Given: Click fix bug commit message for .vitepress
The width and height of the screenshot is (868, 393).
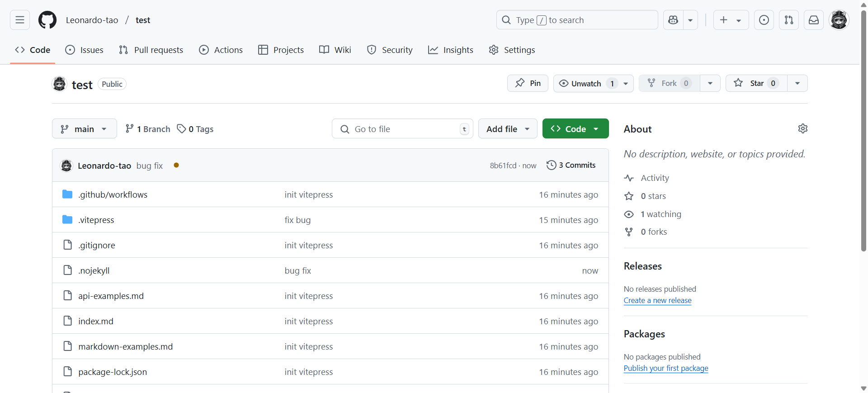Looking at the screenshot, I should [297, 220].
